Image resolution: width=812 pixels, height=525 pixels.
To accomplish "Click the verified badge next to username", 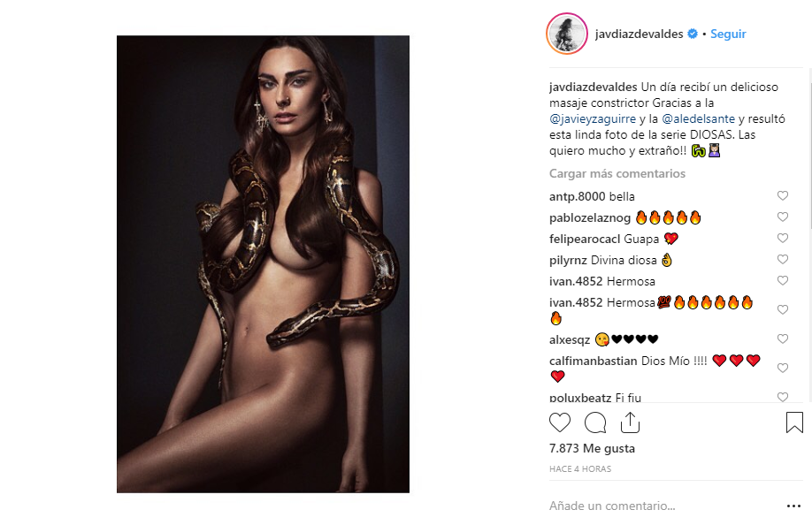I will click(x=693, y=34).
